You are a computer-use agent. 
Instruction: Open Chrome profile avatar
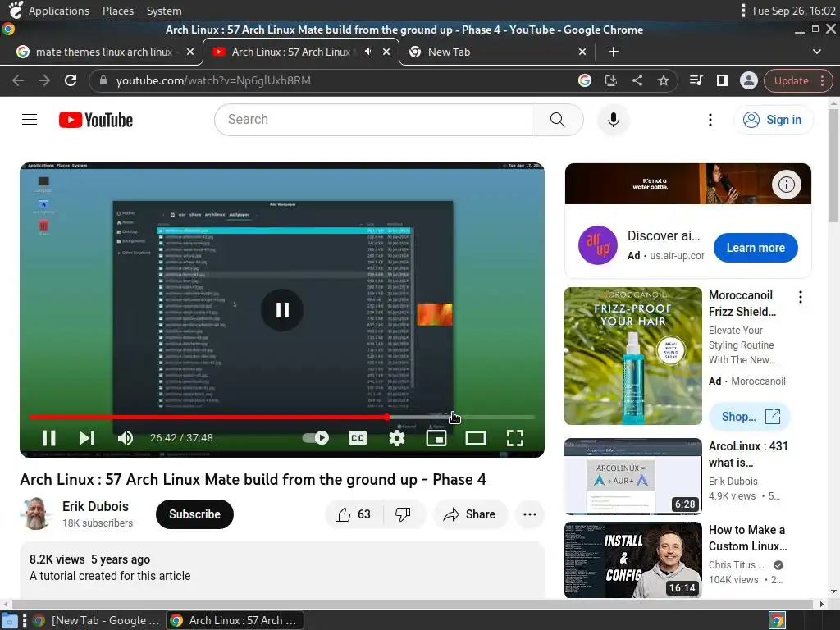pos(748,80)
